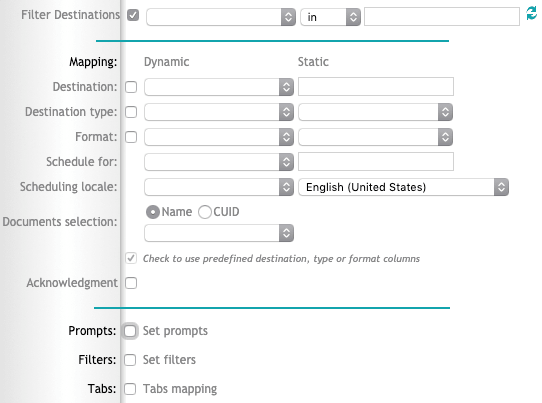Select the CUID radio button
This screenshot has width=542, height=403.
tap(205, 212)
